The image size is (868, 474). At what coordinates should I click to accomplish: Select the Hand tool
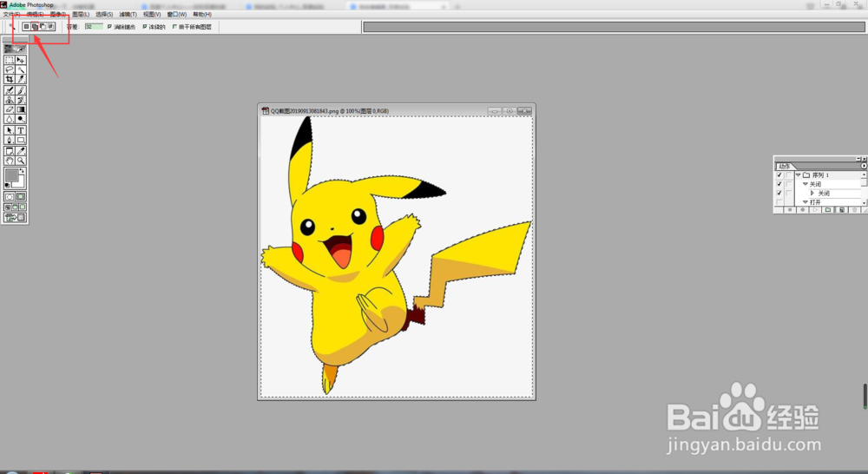point(10,161)
